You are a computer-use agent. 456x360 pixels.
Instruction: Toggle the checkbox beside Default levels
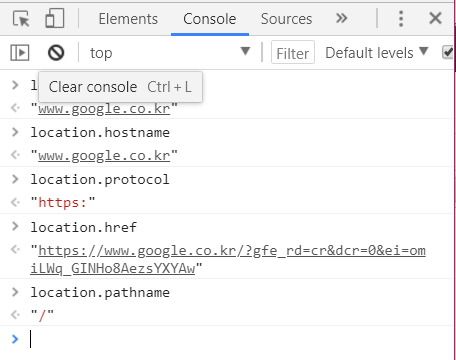pyautogui.click(x=448, y=53)
